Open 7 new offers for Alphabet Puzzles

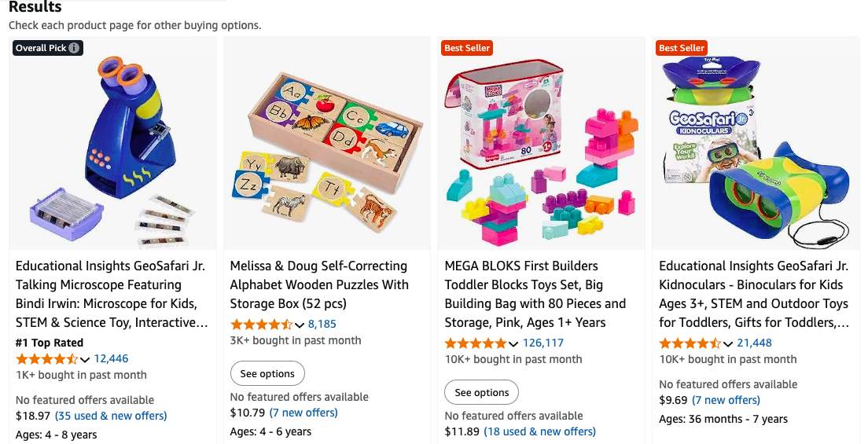303,413
